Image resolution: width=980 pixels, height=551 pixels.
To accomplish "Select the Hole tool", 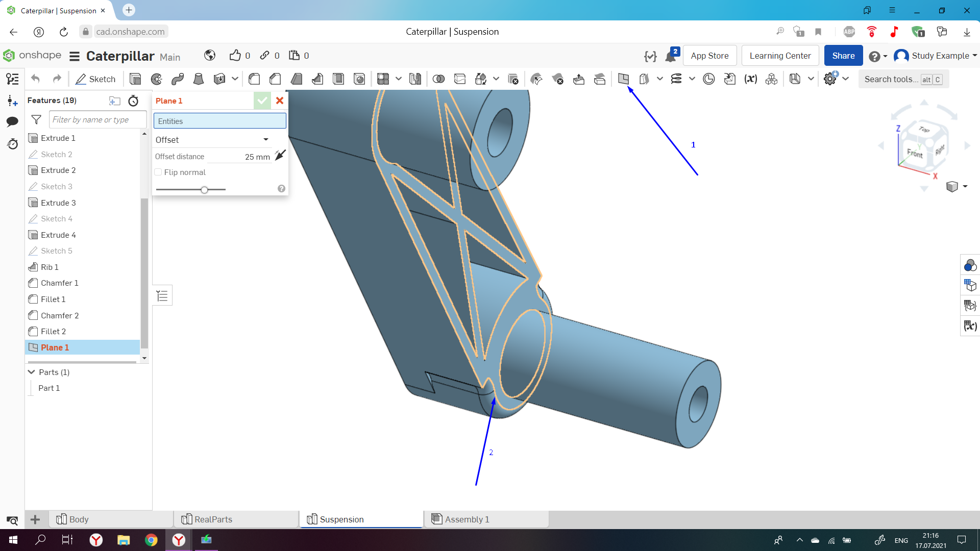I will (359, 79).
